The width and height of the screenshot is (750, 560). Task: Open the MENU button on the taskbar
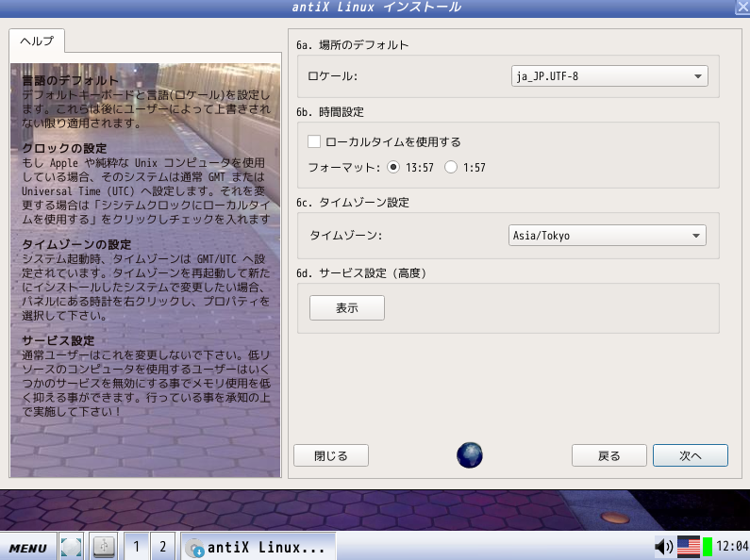[x=27, y=548]
